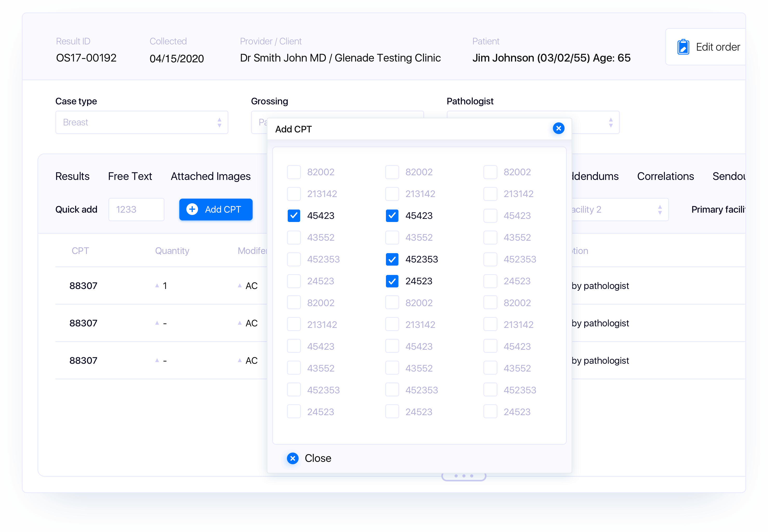Check the first 82002 in left column
The height and width of the screenshot is (532, 768).
click(x=294, y=172)
